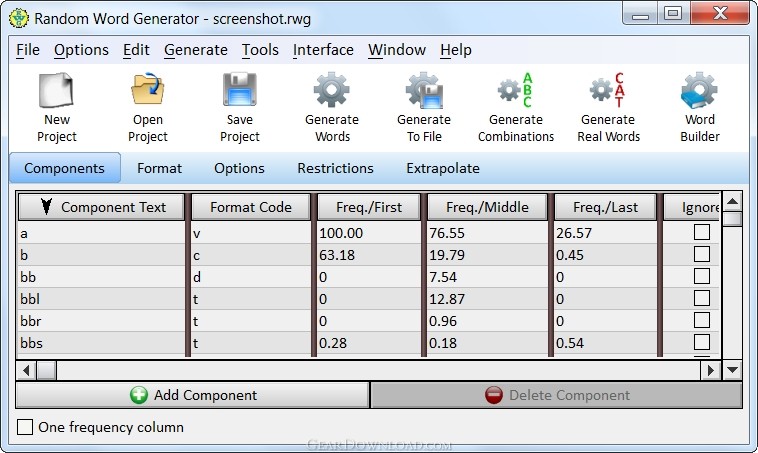Tick the Ignore checkbox for component b
Screen dimensions: 758x453
pos(702,254)
